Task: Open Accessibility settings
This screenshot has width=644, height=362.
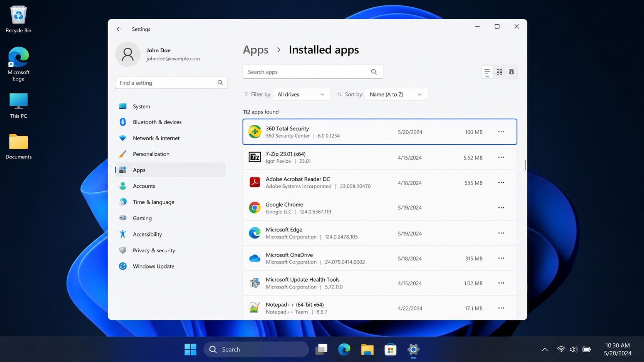Action: 170,234
